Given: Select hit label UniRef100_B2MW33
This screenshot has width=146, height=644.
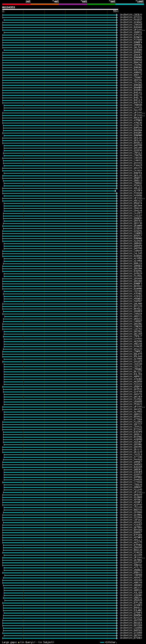Looking at the screenshot, I should (131, 37).
